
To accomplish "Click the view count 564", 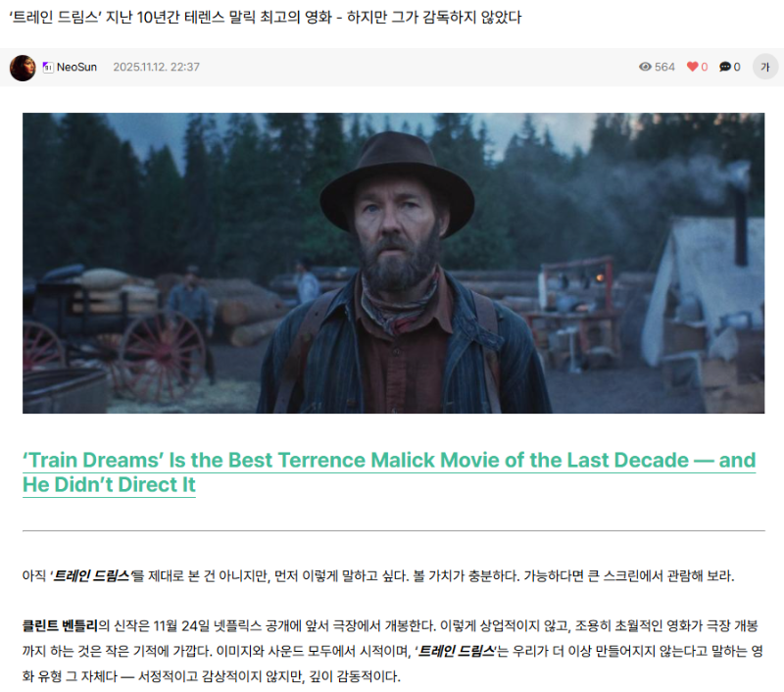I will pyautogui.click(x=664, y=67).
